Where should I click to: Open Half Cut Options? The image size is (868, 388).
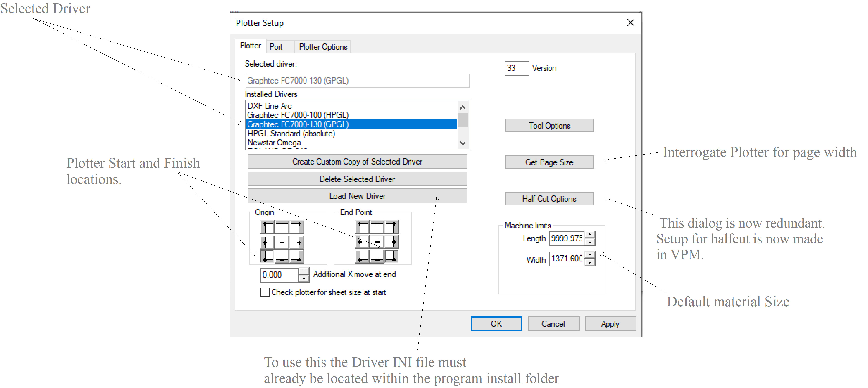[550, 199]
